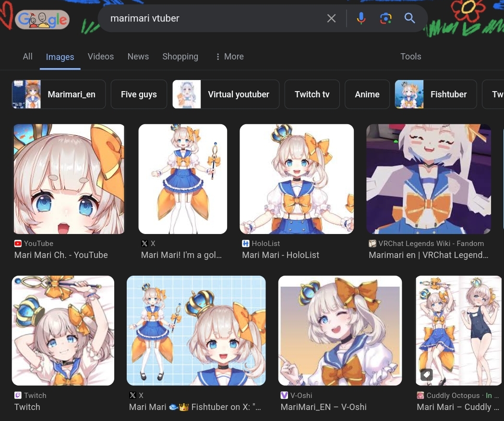
Task: Open the VRChat Legends Wiki image thumbnail
Action: [x=429, y=179]
